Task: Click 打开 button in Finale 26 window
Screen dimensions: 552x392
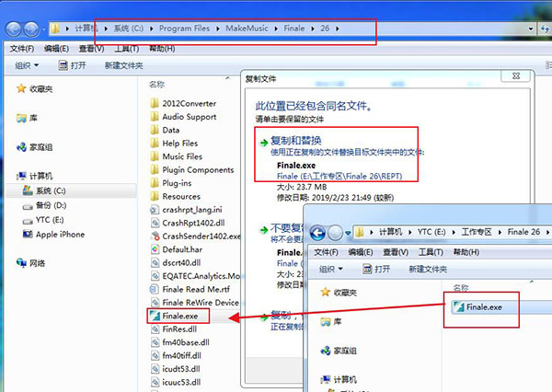Action: [x=376, y=269]
